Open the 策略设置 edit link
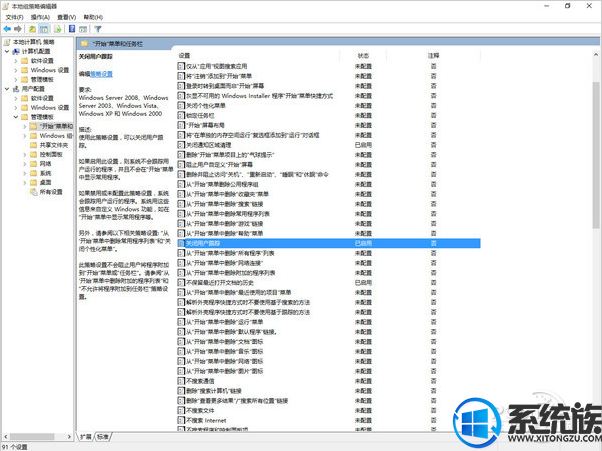This screenshot has height=451, width=602. 101,74
